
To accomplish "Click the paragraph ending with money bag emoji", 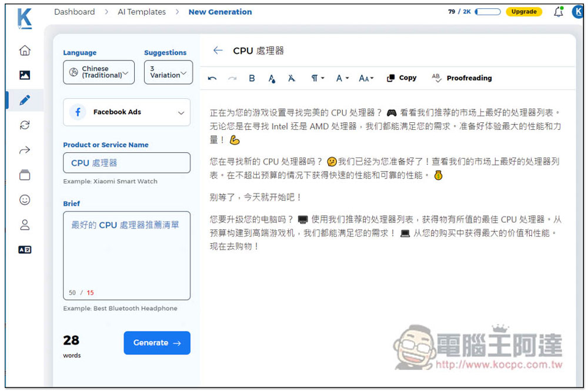I will click(385, 168).
